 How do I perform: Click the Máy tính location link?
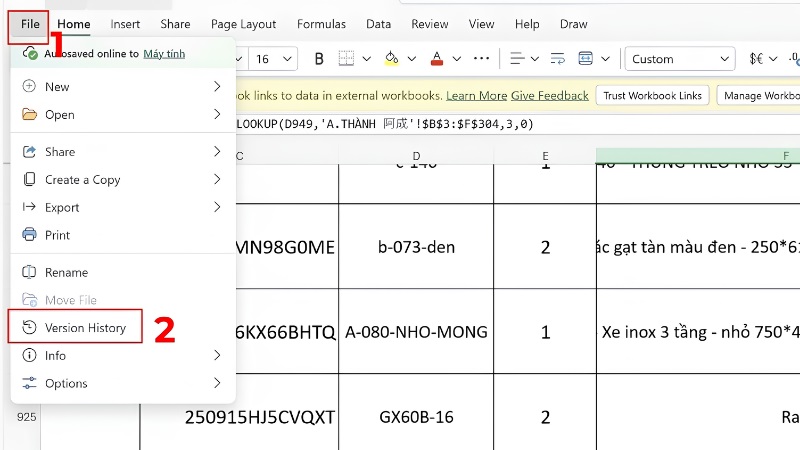pyautogui.click(x=164, y=54)
